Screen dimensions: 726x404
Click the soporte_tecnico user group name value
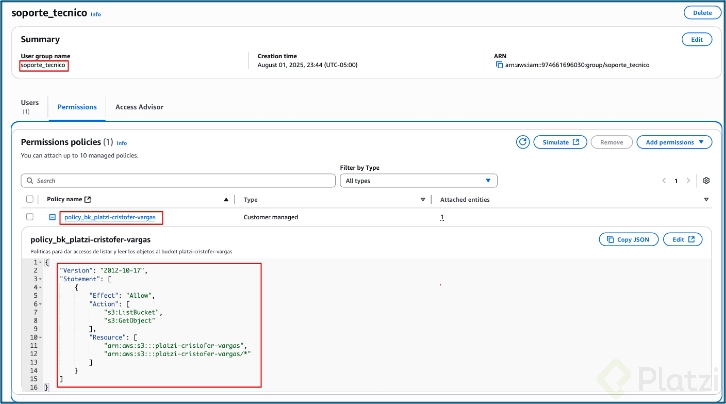click(43, 65)
